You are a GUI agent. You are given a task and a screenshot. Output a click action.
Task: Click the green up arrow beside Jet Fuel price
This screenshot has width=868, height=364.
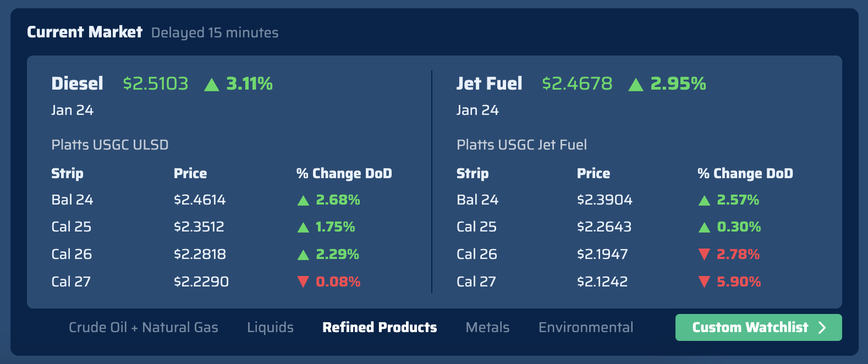click(635, 84)
